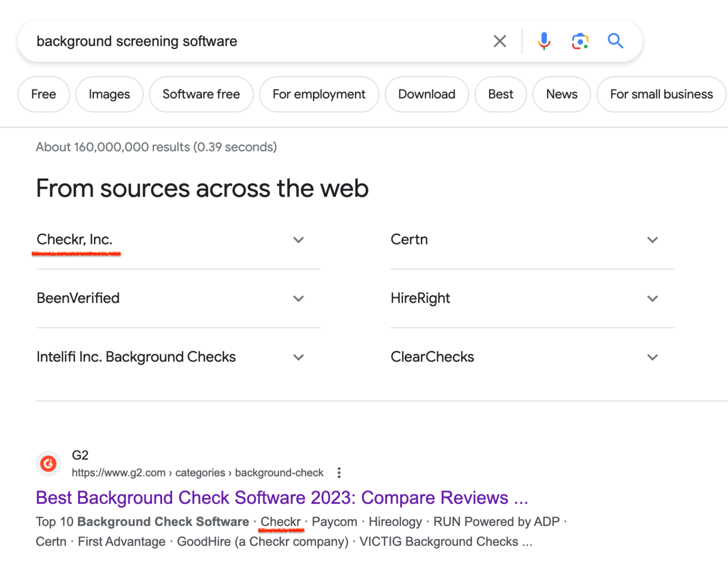Switch to the Images filter

click(109, 94)
